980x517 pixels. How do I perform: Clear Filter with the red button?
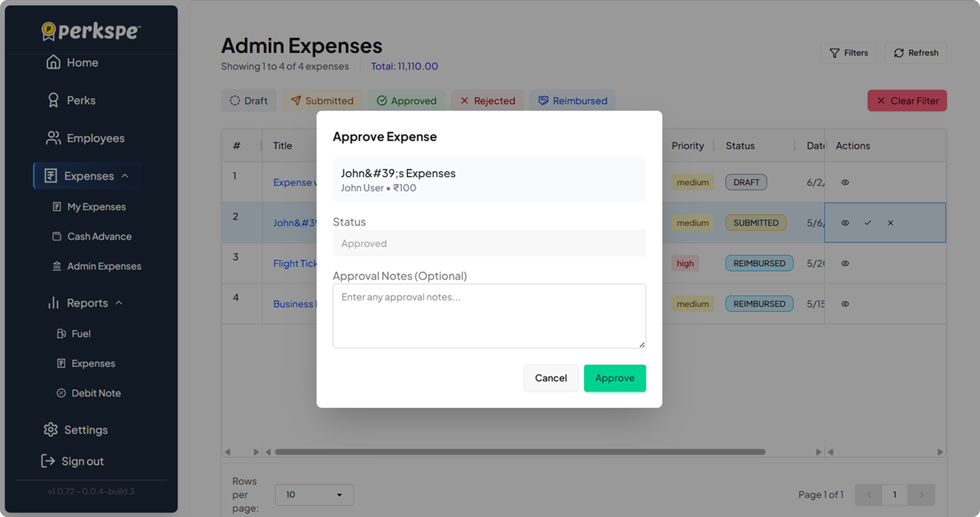click(x=907, y=100)
